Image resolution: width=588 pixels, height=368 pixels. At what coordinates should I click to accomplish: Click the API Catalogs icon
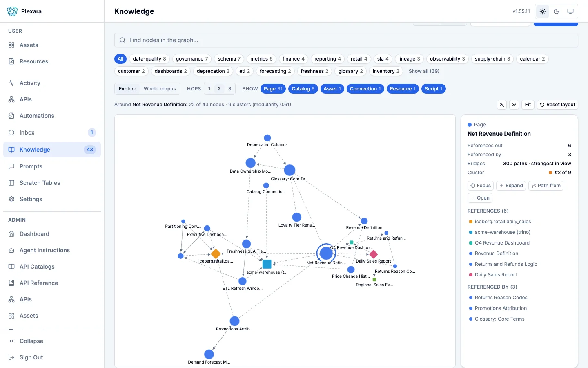[11, 267]
